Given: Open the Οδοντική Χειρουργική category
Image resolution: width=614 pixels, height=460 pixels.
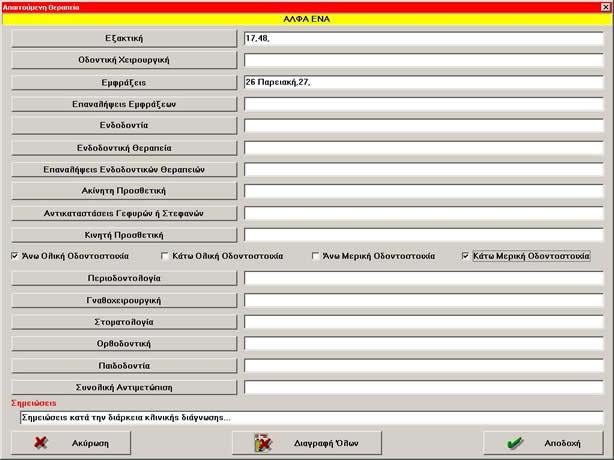Looking at the screenshot, I should coord(124,60).
